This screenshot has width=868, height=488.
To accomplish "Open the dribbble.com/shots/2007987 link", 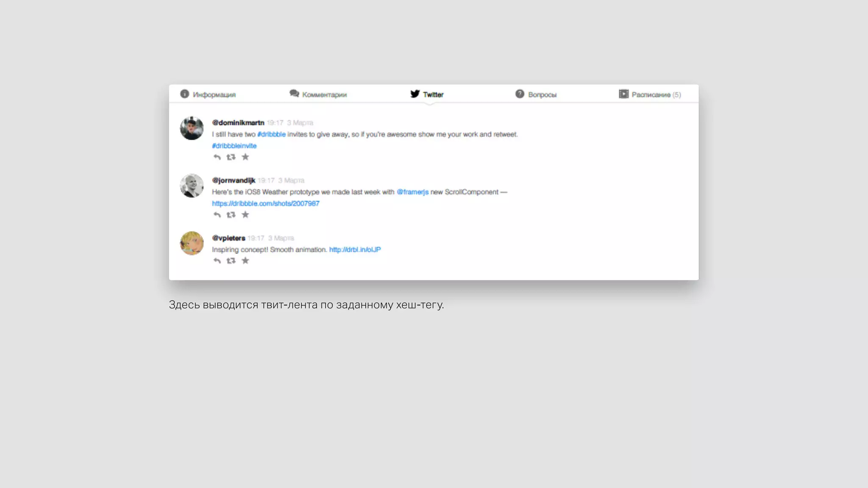I will pyautogui.click(x=266, y=203).
